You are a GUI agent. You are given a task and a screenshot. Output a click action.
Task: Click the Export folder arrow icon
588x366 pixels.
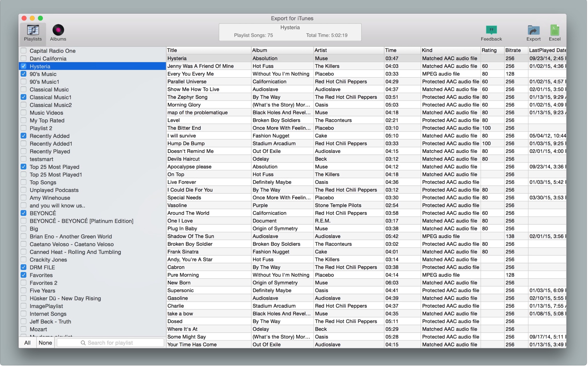(534, 30)
